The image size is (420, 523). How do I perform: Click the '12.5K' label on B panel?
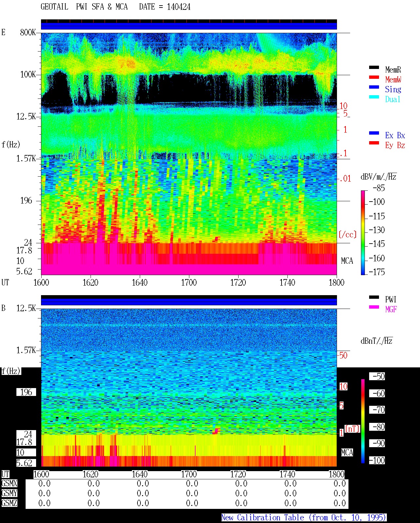click(x=26, y=308)
